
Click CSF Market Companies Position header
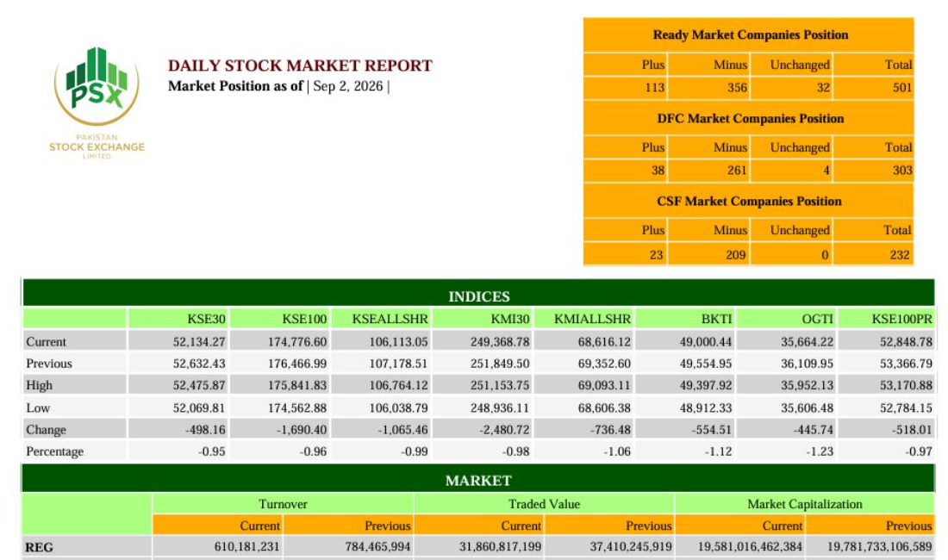pos(749,201)
